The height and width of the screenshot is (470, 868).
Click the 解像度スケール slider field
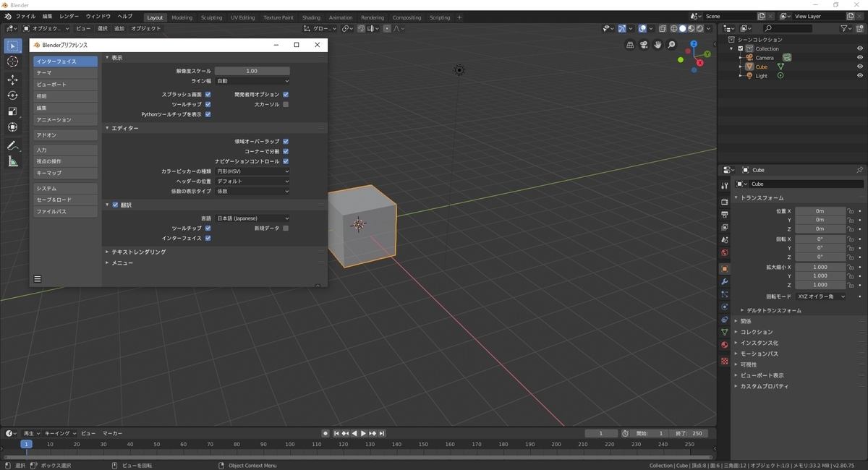click(x=252, y=71)
